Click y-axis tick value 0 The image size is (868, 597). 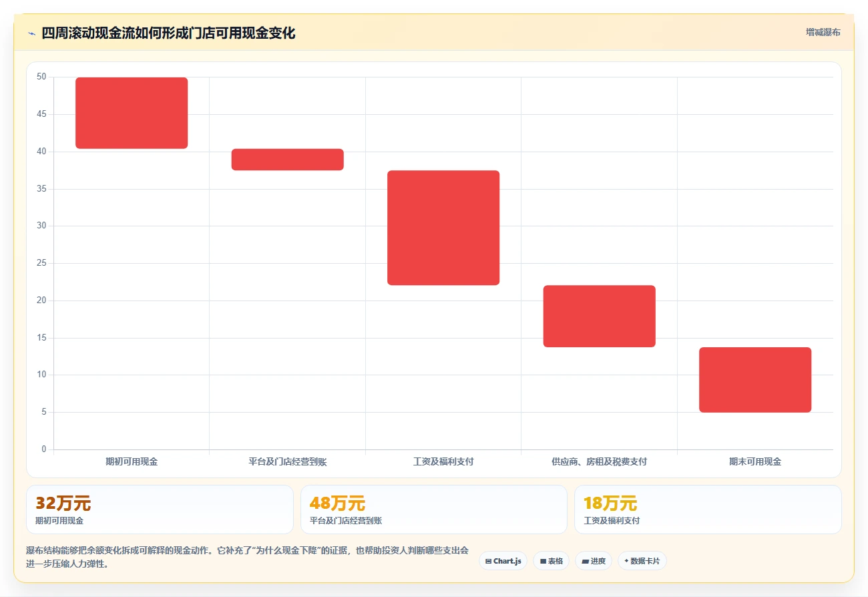tap(44, 449)
